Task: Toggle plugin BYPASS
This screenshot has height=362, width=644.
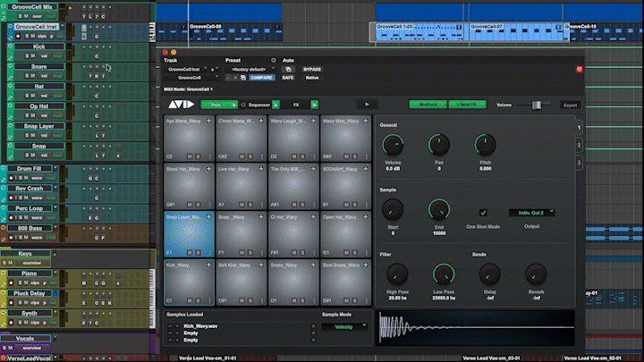Action: pos(312,69)
